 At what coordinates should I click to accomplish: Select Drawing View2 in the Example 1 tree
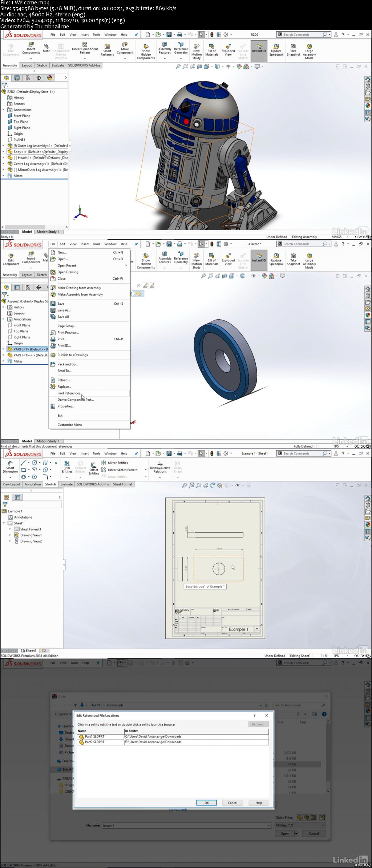click(x=31, y=541)
